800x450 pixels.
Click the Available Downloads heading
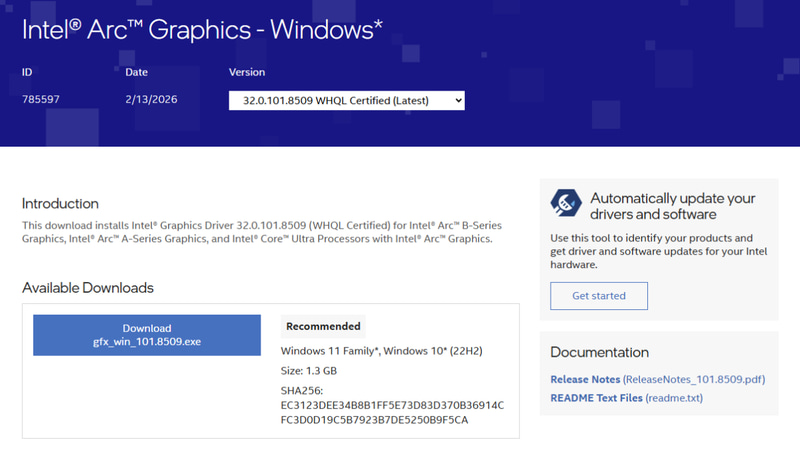click(88, 288)
